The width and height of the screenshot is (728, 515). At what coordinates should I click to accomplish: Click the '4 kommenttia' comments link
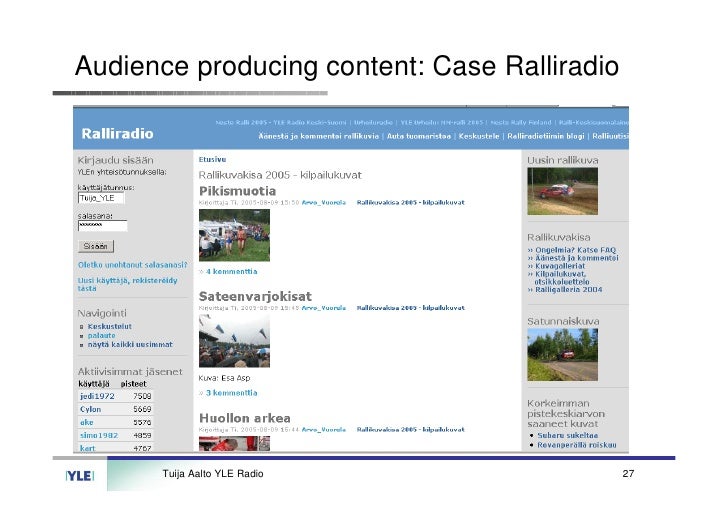click(231, 271)
